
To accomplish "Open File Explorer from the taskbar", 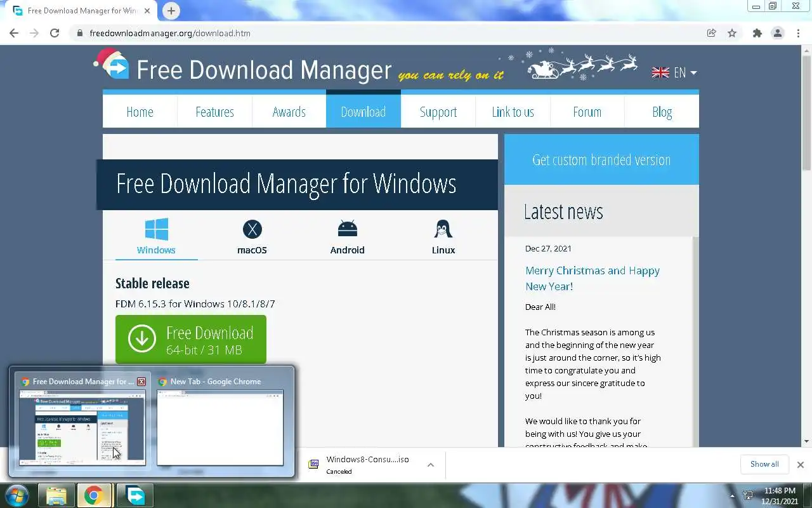I will click(56, 495).
